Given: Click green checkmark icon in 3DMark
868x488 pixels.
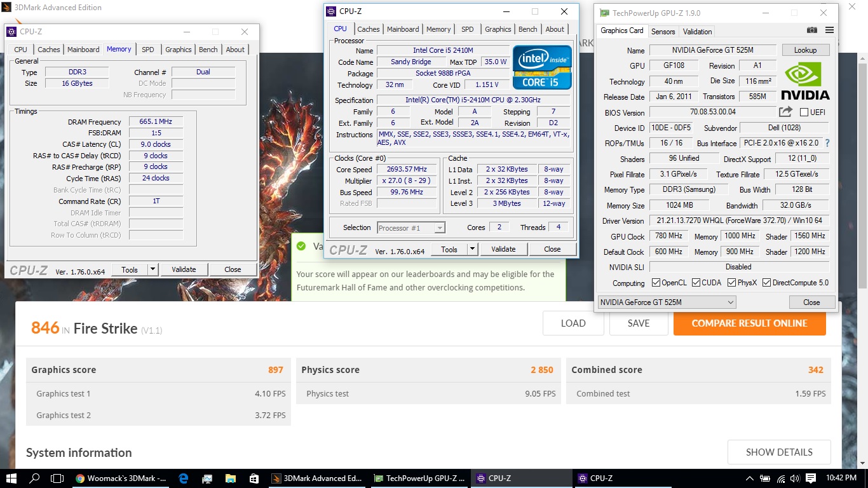Looking at the screenshot, I should tap(301, 247).
